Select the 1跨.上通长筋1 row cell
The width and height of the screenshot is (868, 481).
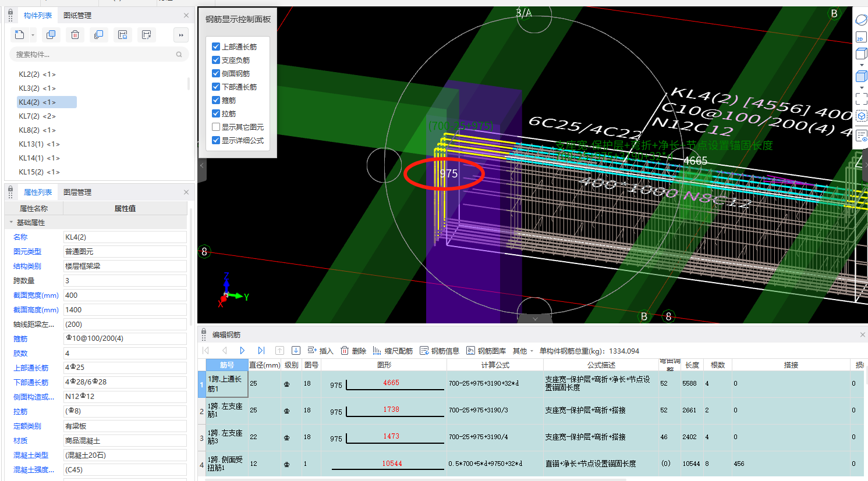click(x=227, y=384)
